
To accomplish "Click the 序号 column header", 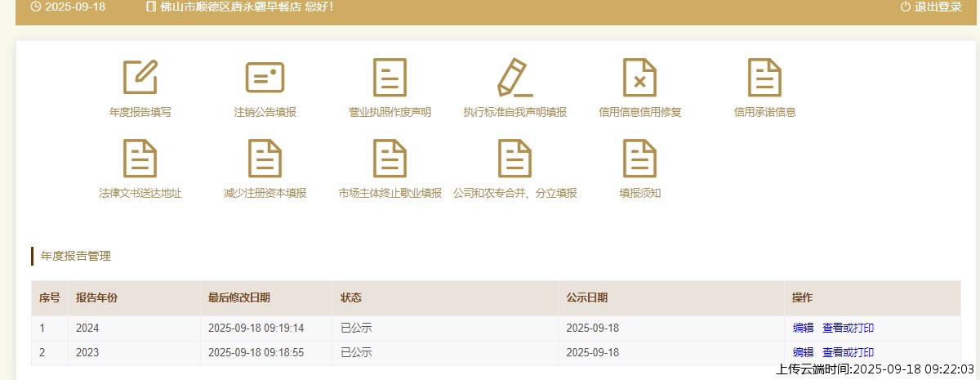I will 50,298.
